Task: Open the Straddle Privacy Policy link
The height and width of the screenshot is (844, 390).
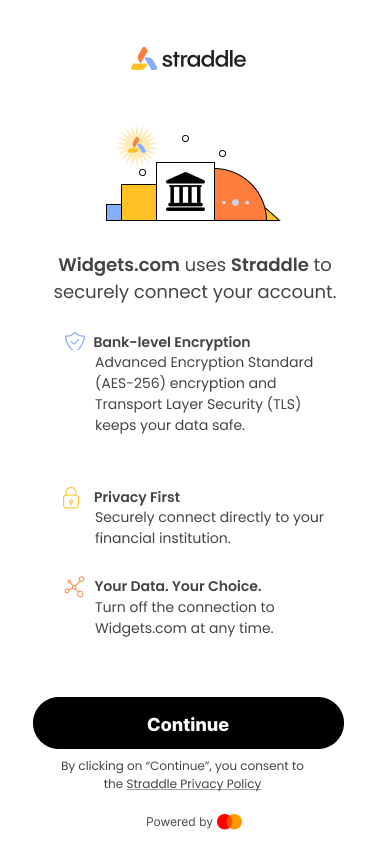Action: 194,784
